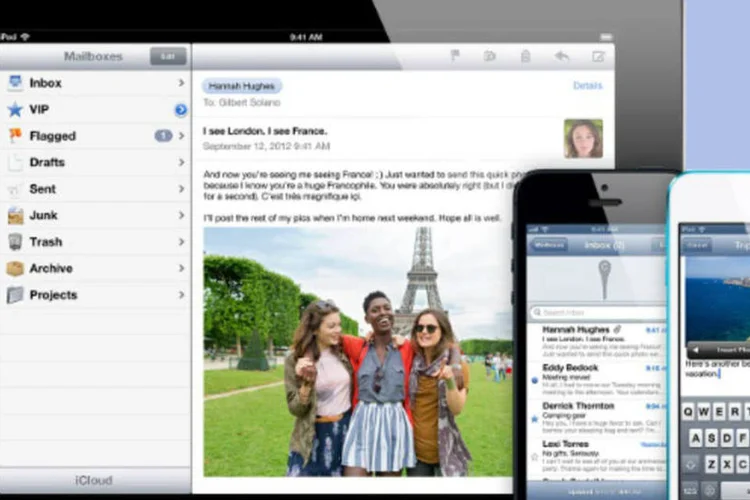Screen dimensions: 750x500
Task: Expand the Projects row chevron
Action: point(181,295)
